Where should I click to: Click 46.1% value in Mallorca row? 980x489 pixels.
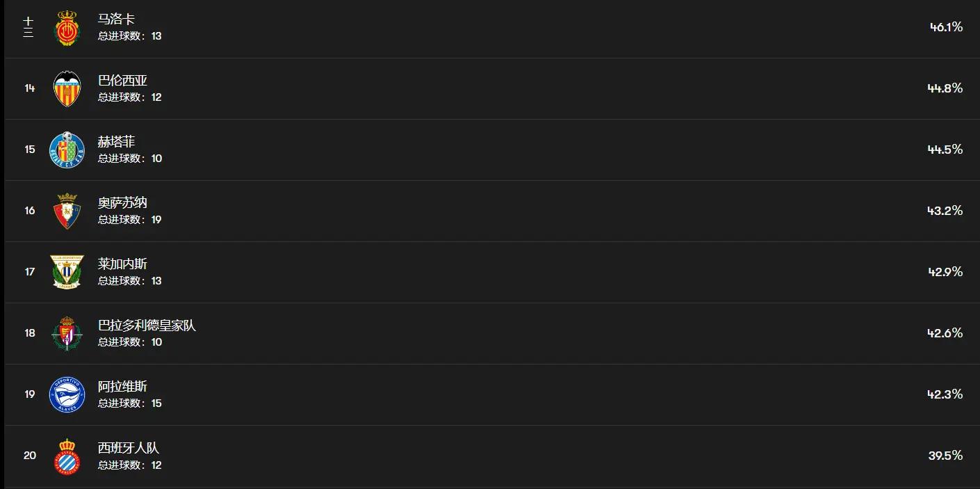click(946, 27)
